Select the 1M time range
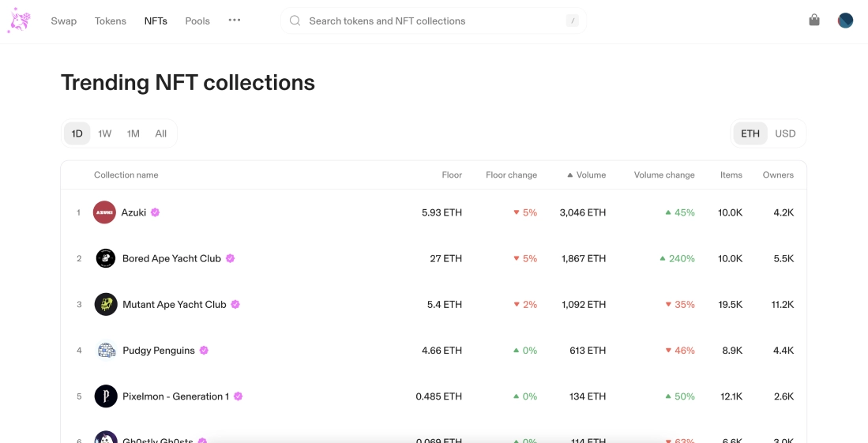868x443 pixels. click(x=133, y=133)
